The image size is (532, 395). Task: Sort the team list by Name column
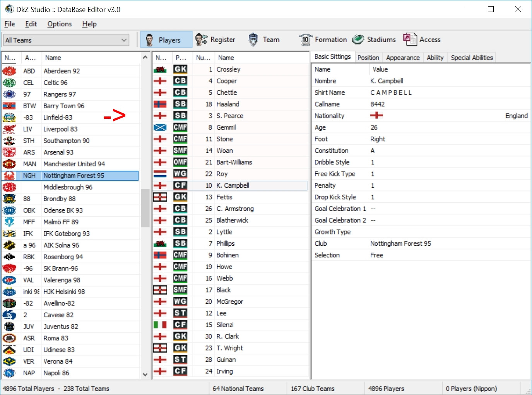pyautogui.click(x=91, y=58)
